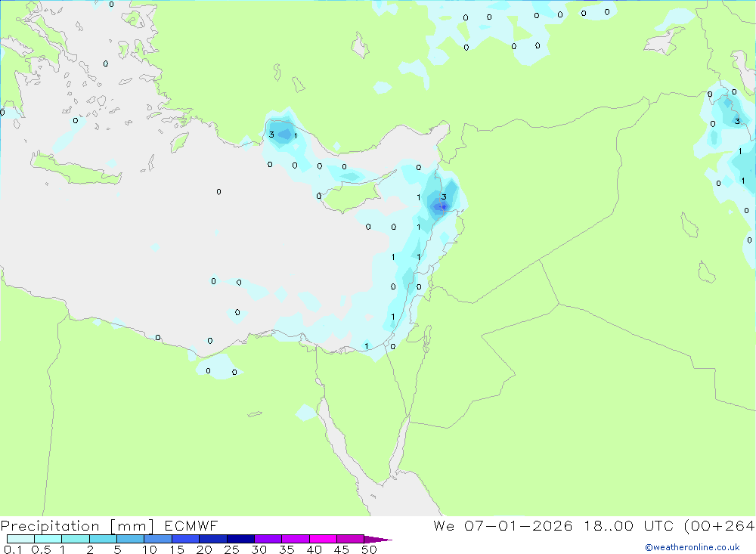Image resolution: width=756 pixels, height=554 pixels.
Task: Select the magenta legend swatch between 40 and 45
Action: pyautogui.click(x=323, y=540)
